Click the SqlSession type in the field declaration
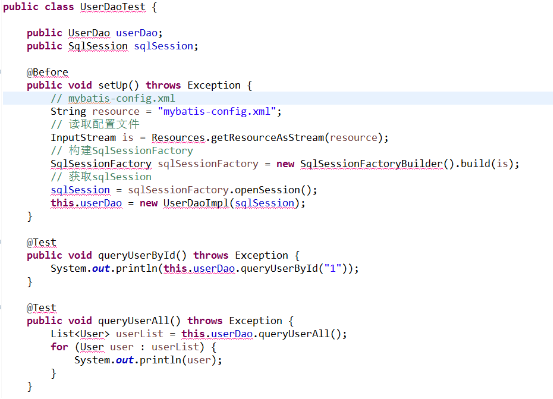Screen dimensions: 553x399 coord(98,46)
